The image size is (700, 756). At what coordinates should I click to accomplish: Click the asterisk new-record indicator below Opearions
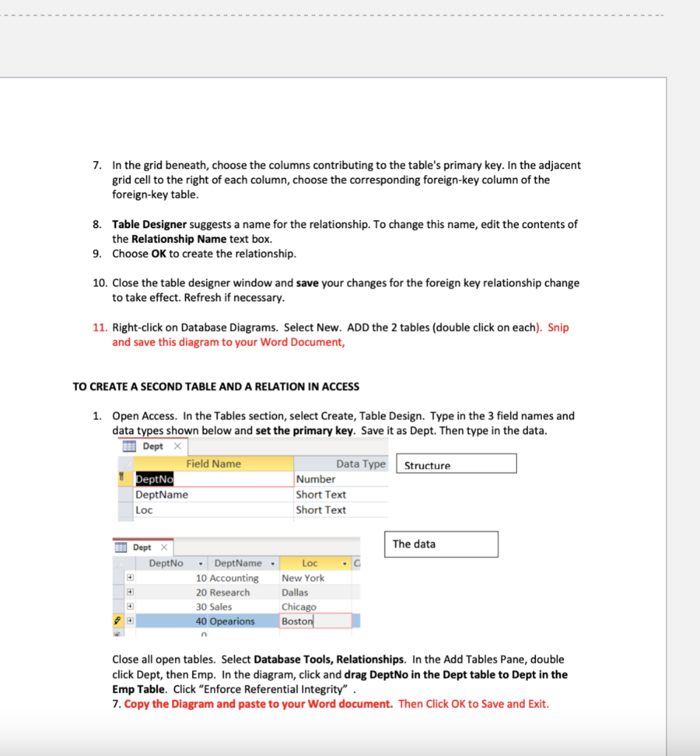pyautogui.click(x=117, y=633)
